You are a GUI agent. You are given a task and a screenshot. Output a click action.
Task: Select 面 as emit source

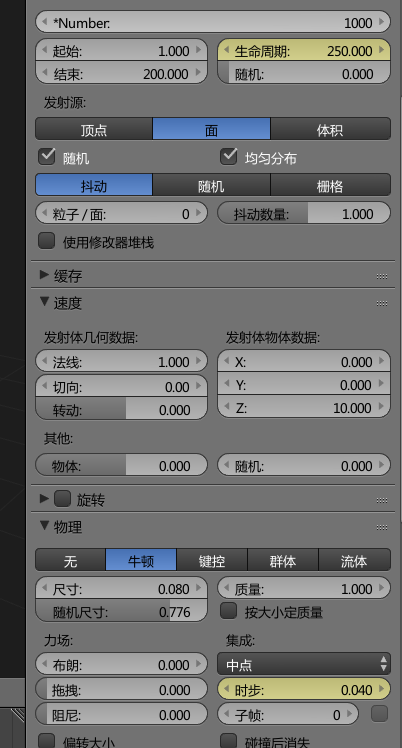click(211, 129)
